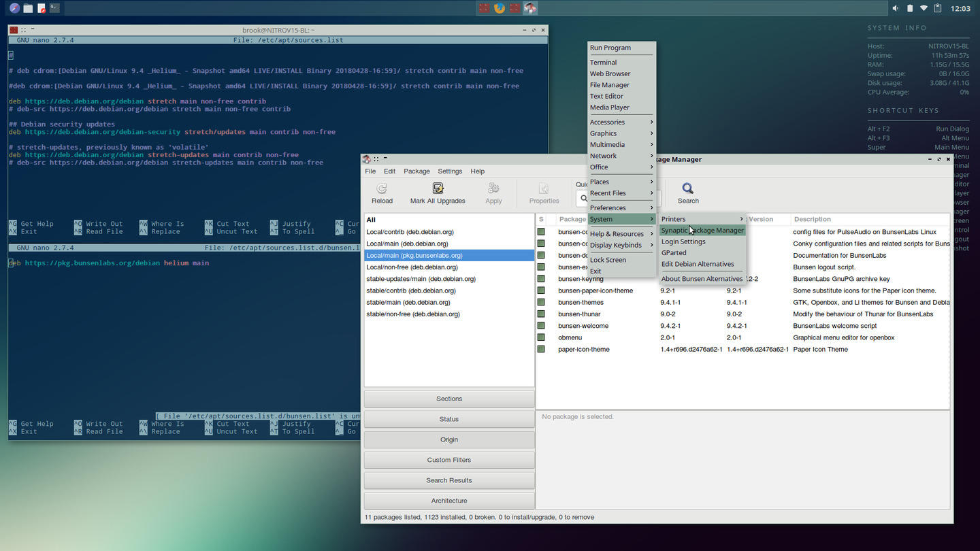This screenshot has width=980, height=551.
Task: Expand the Display Keybinds submenu
Action: click(x=621, y=245)
